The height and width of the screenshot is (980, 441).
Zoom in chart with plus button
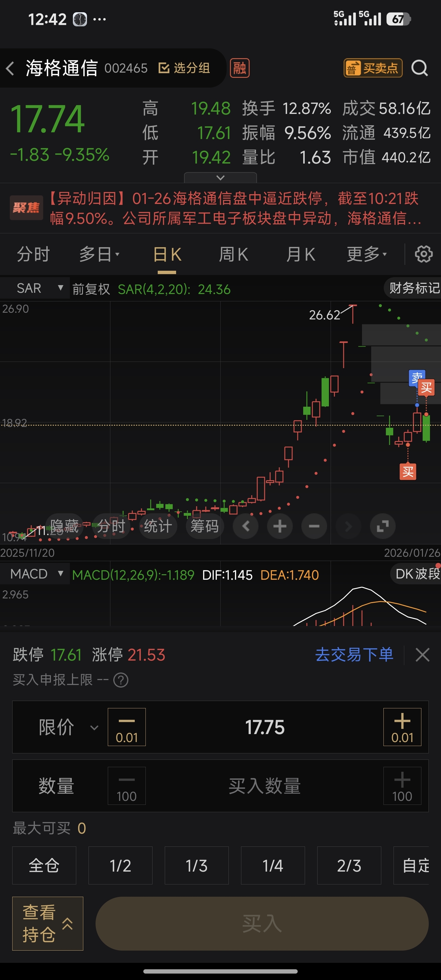[280, 526]
